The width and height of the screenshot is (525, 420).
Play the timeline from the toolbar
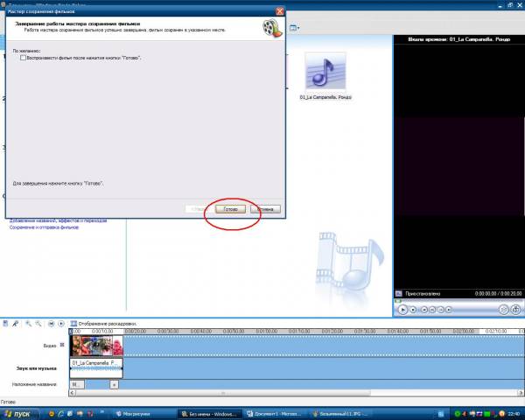(61, 324)
